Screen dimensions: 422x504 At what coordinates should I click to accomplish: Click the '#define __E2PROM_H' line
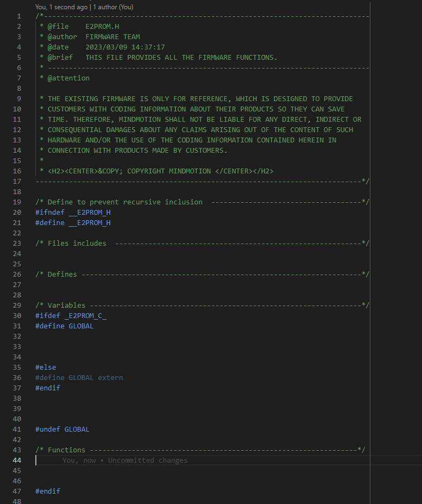point(73,223)
